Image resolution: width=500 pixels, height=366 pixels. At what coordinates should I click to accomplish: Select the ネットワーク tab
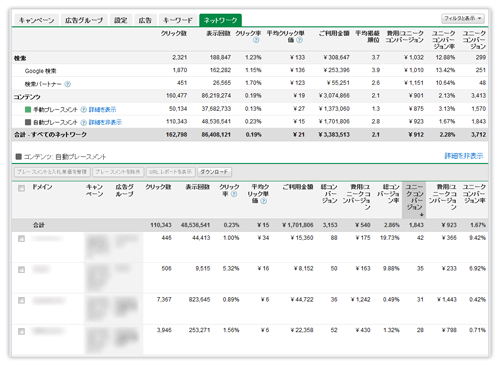point(220,20)
